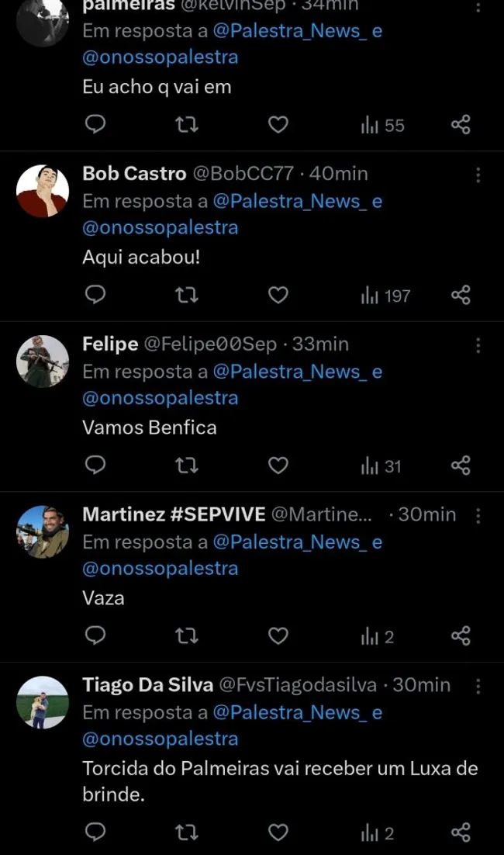
Task: Open more options on Tiago Da Silva's tweet
Action: (478, 685)
